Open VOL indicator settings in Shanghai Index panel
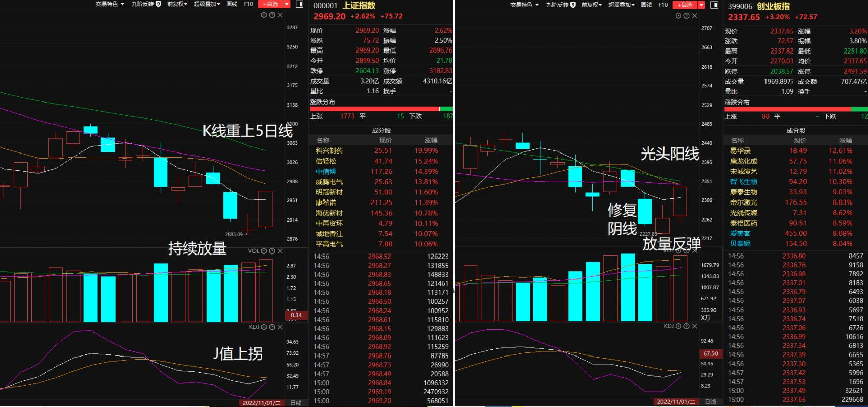The width and height of the screenshot is (868, 407). (264, 251)
